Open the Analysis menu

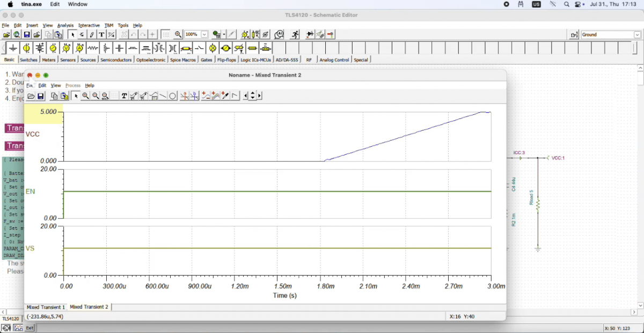65,25
